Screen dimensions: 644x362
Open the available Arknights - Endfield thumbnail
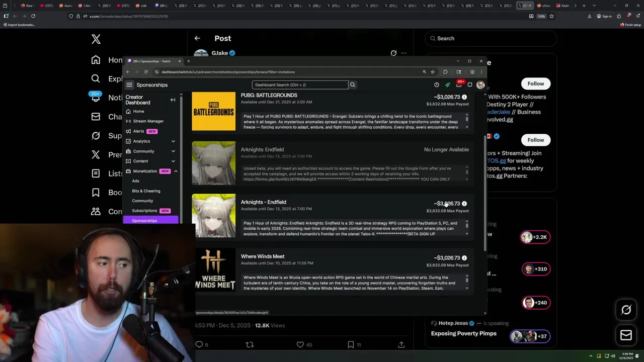(x=213, y=216)
